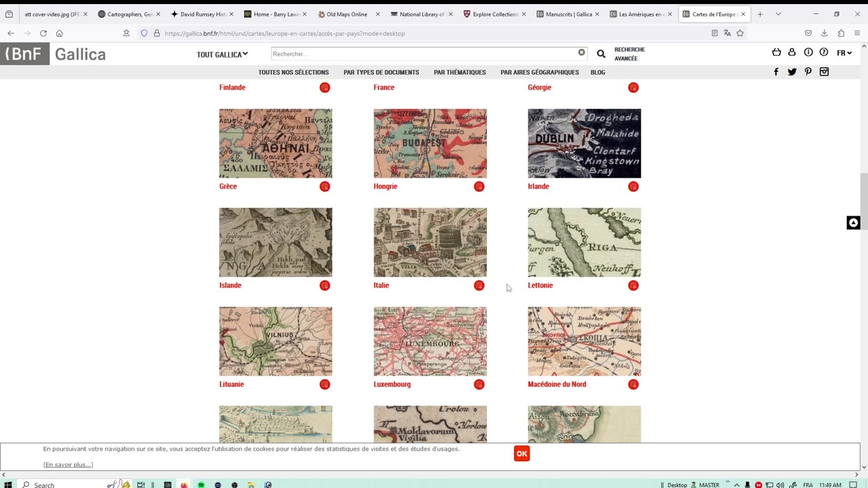Click the black accessibility widget at right edge
The height and width of the screenshot is (488, 868).
click(x=853, y=223)
